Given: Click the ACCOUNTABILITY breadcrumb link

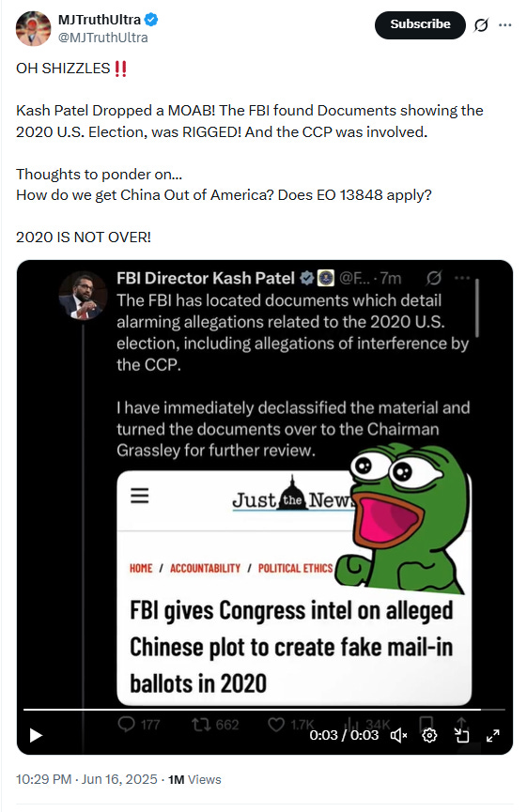Looking at the screenshot, I should tap(205, 568).
